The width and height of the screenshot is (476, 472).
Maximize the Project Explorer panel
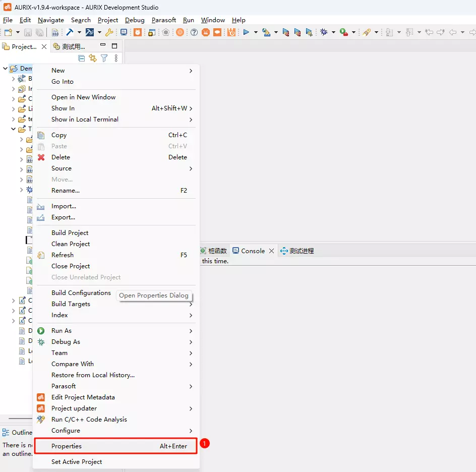point(114,46)
